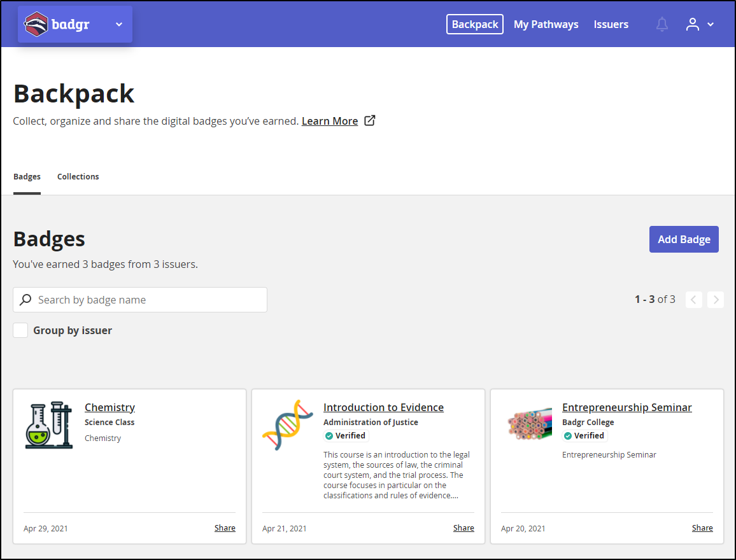Screen dimensions: 736x560
Task: Expand the user account menu chevron
Action: click(x=711, y=24)
